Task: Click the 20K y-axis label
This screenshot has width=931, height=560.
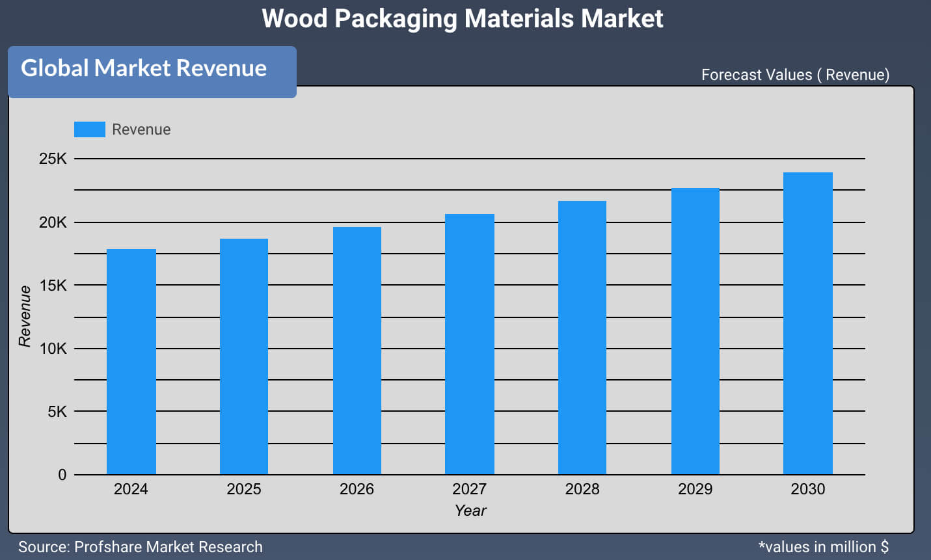Action: (x=53, y=222)
